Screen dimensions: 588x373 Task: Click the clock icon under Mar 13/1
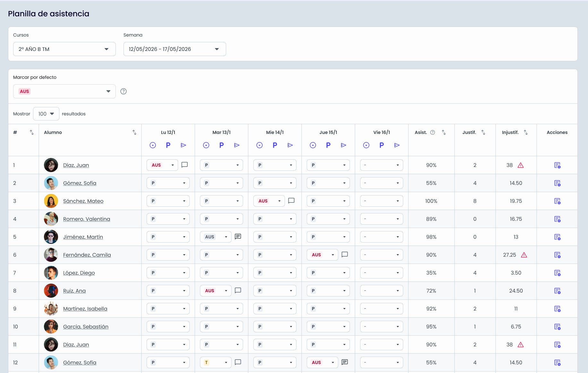206,145
